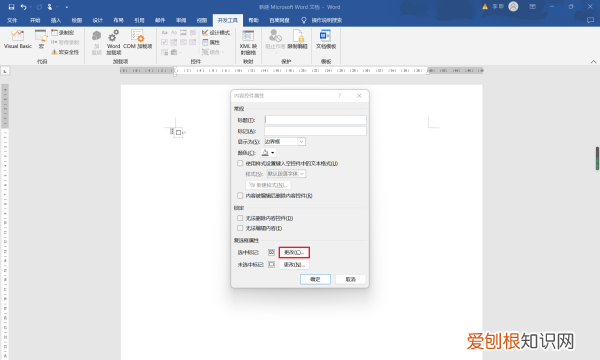Open Legacy Tools dropdown in Controls

tap(175, 52)
